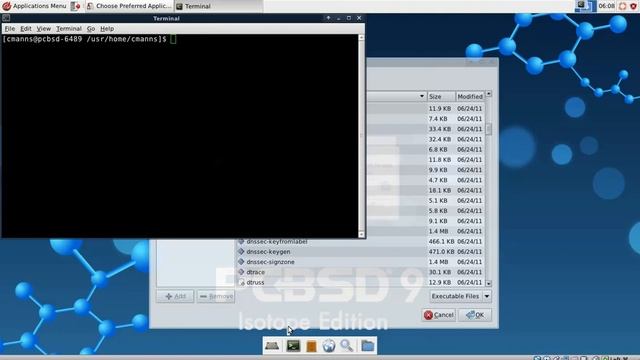Click dtruss script file icon
The width and height of the screenshot is (640, 360).
click(241, 282)
